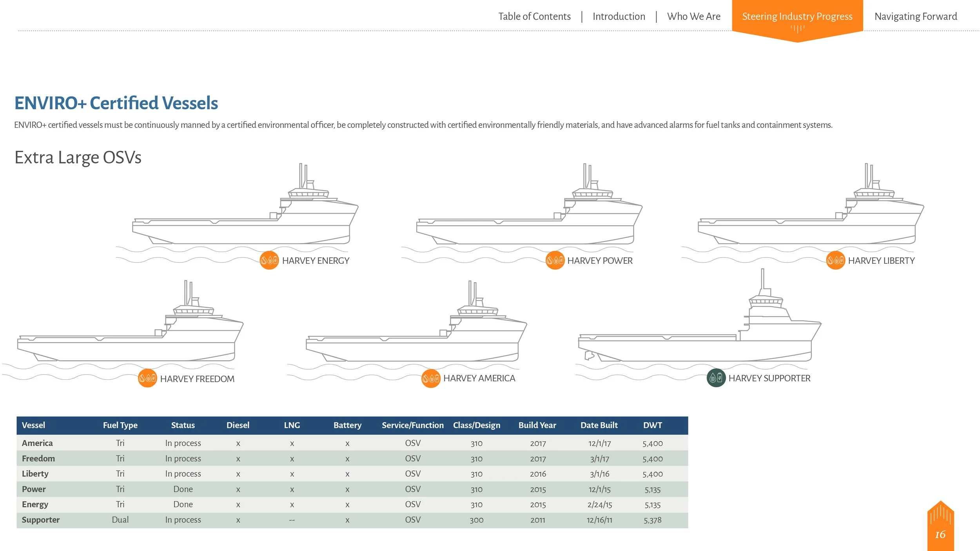Click the DWT column header
The image size is (980, 551).
pos(652,425)
